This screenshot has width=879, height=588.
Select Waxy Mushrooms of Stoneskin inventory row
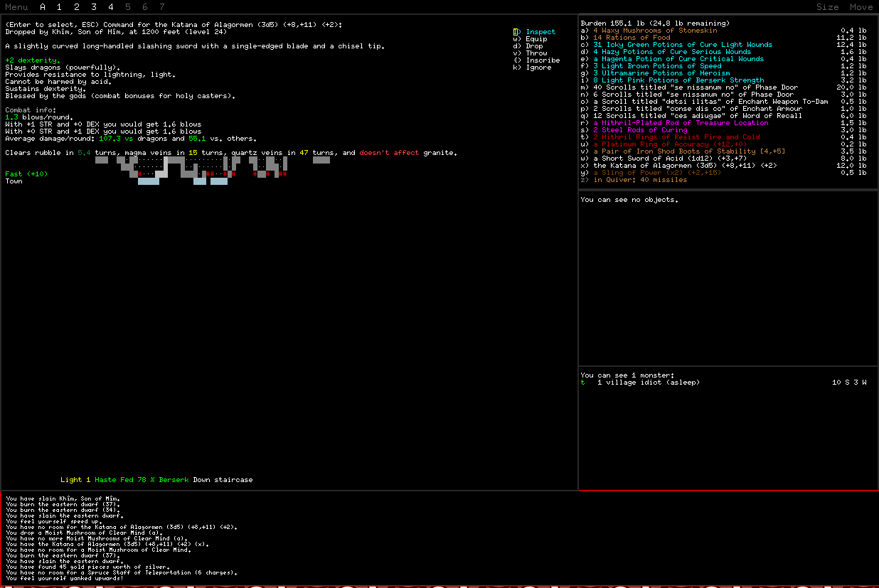pos(723,31)
